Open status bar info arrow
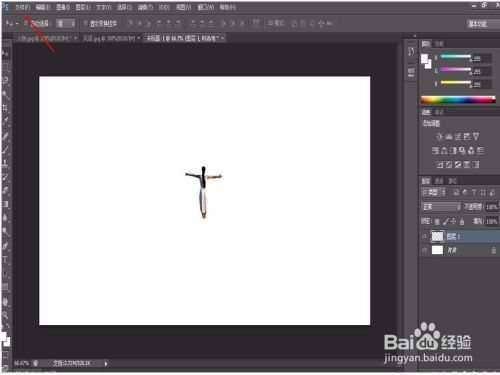 coord(106,364)
